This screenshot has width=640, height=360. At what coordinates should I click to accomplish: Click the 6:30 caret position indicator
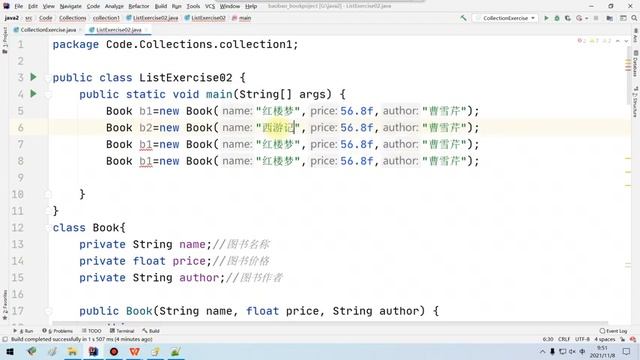[x=548, y=339]
